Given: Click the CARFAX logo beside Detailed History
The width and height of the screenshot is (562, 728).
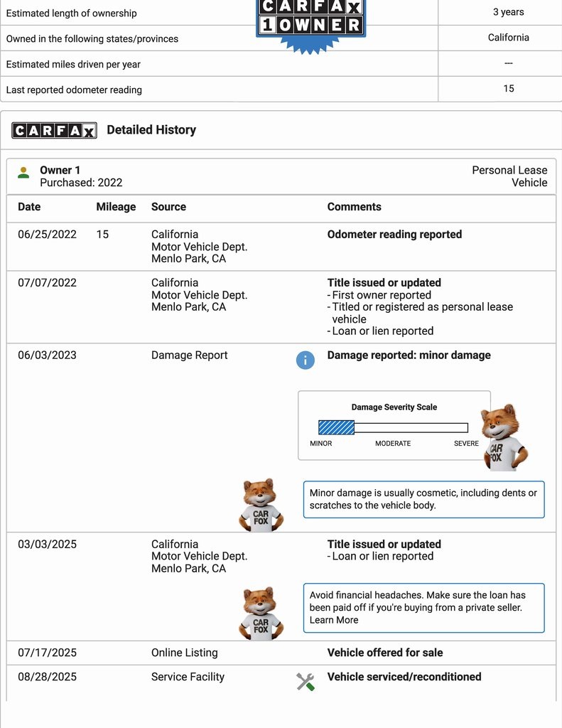Looking at the screenshot, I should [x=54, y=130].
